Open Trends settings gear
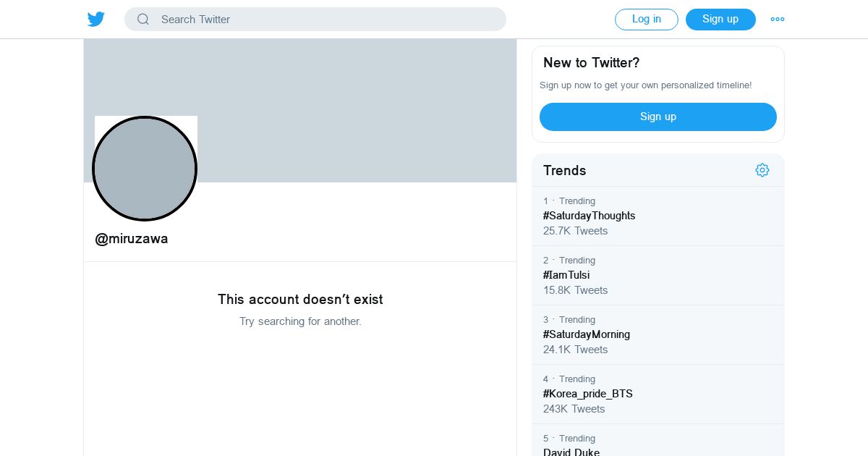 coord(762,170)
